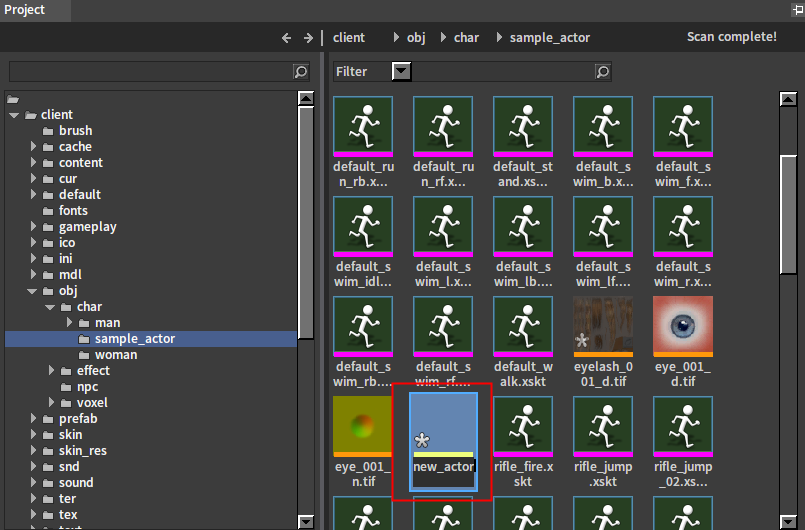Click the back navigation arrow
This screenshot has width=805, height=530.
pos(286,38)
